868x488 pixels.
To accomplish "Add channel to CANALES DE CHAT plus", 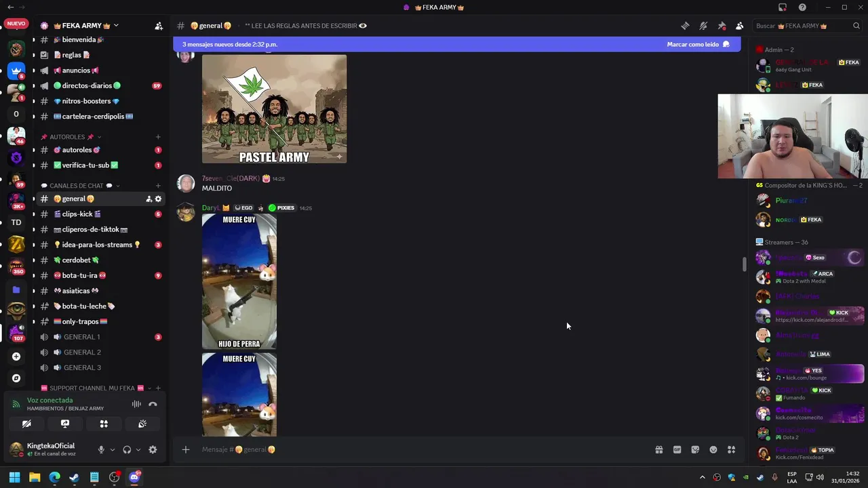I will click(158, 186).
